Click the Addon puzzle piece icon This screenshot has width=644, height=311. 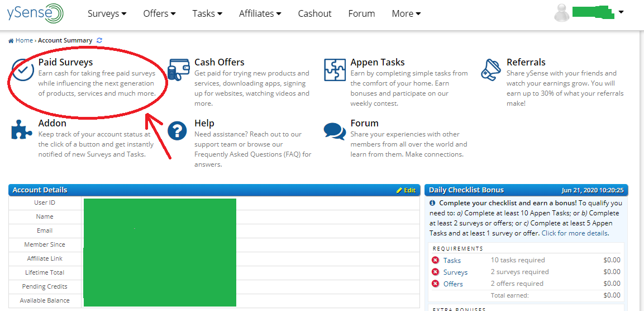(x=22, y=130)
